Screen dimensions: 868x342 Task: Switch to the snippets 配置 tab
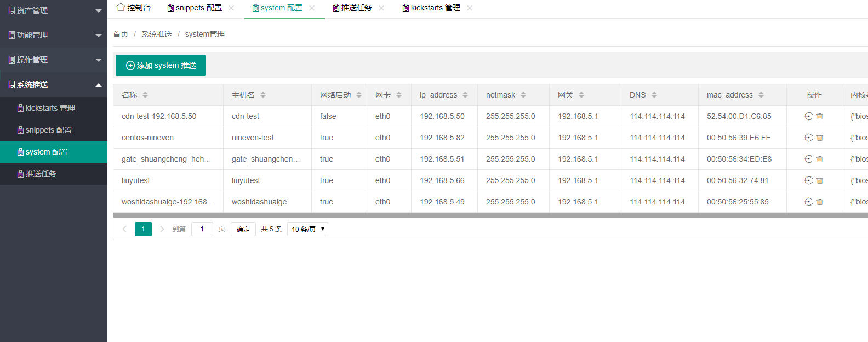195,8
